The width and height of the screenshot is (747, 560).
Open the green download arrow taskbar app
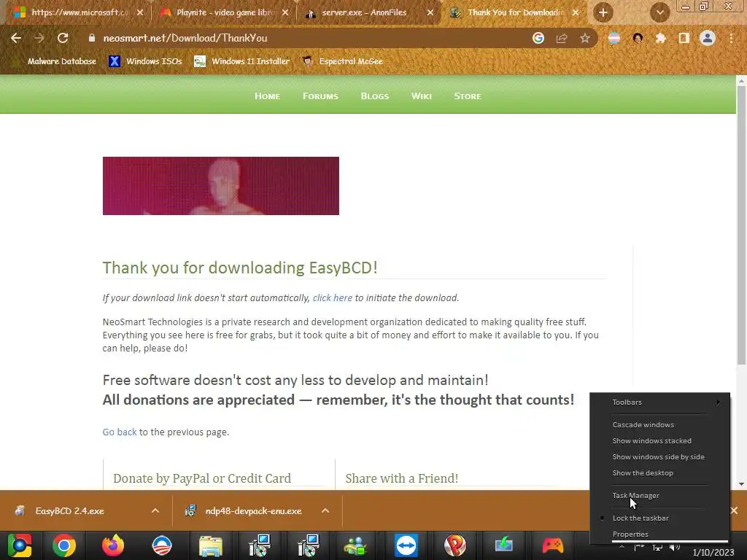coord(503,545)
